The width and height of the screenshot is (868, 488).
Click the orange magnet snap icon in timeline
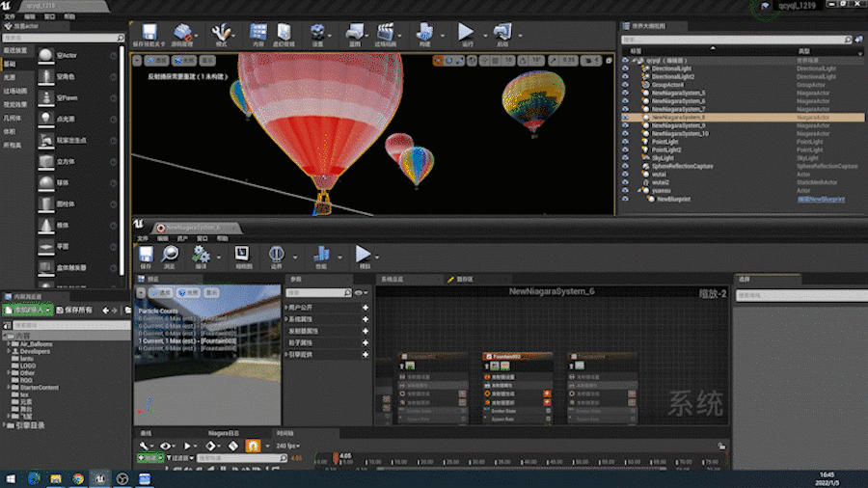253,446
